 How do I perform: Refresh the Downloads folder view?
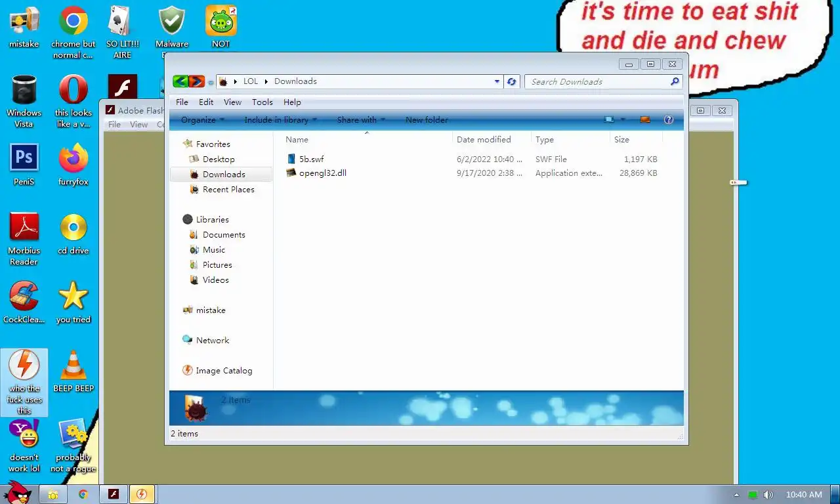coord(512,82)
